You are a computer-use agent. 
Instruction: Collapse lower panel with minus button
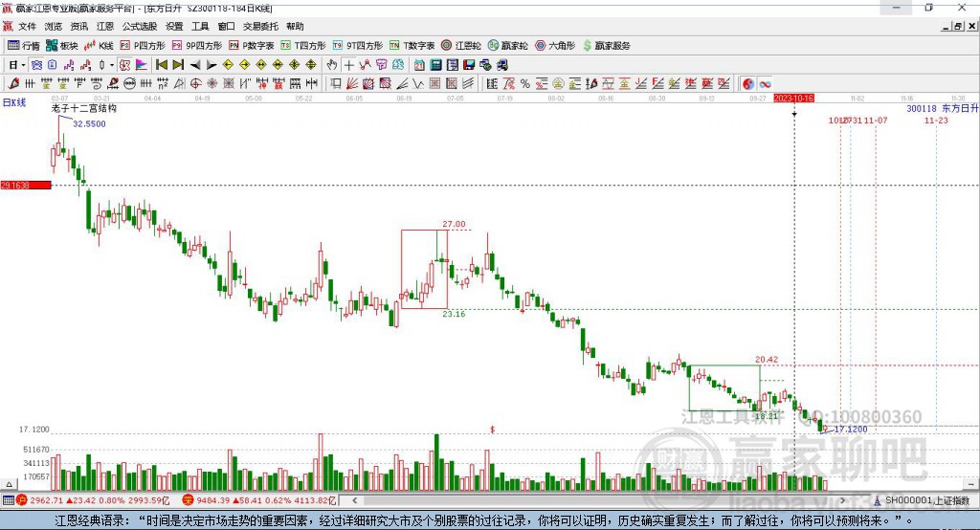[970, 484]
